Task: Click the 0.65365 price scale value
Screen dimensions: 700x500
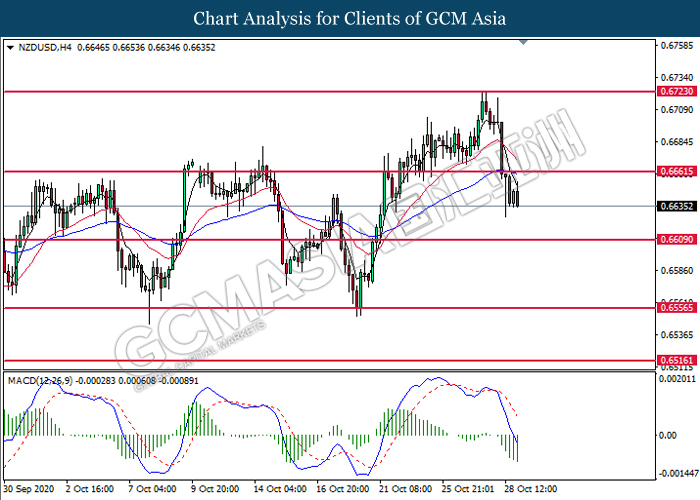Action: coord(677,335)
